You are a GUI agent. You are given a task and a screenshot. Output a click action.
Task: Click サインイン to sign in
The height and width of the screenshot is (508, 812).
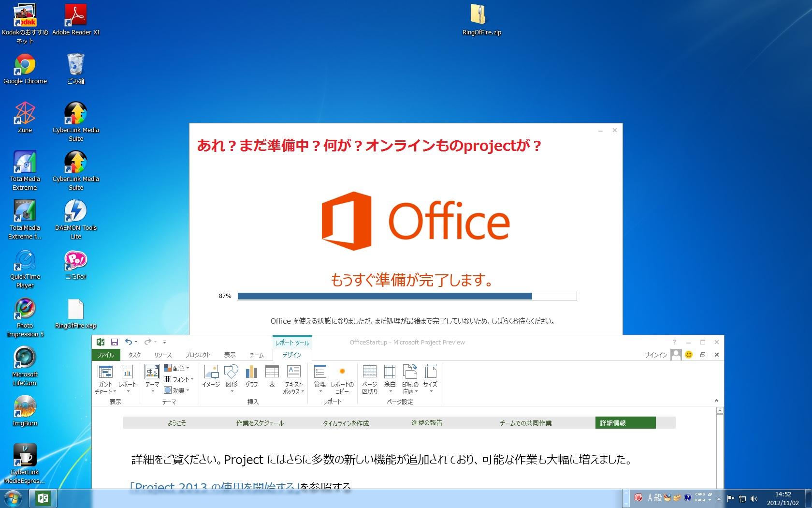(655, 355)
